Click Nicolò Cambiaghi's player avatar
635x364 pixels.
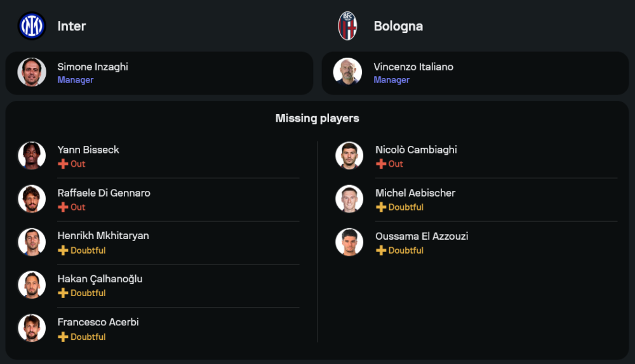point(349,155)
